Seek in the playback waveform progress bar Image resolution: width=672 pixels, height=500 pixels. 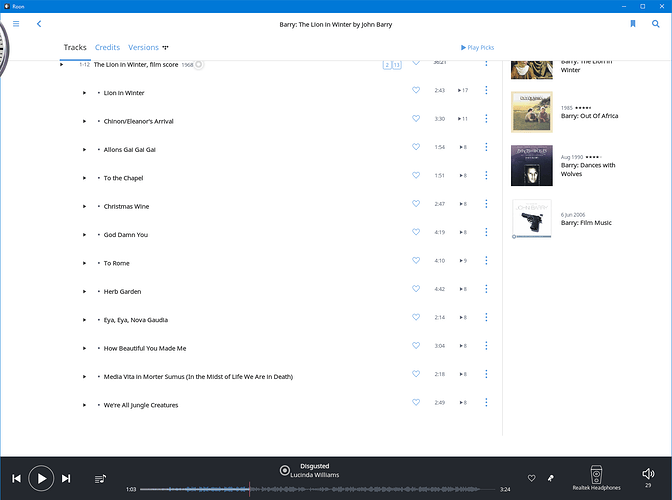coord(318,489)
